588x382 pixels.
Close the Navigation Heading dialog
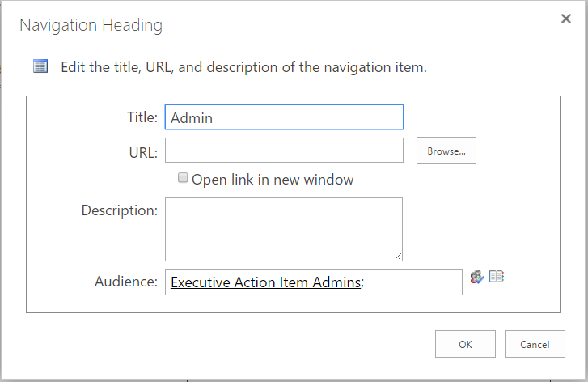(566, 19)
